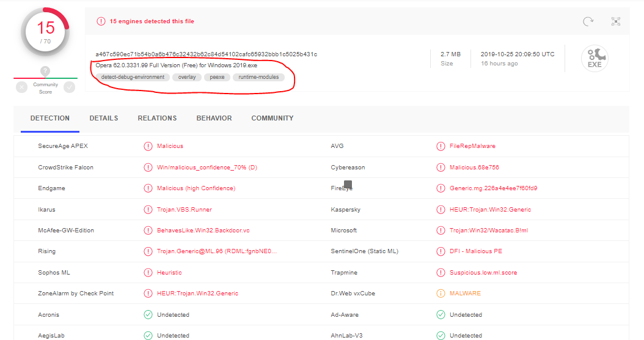
Task: Open the DETAILS tab
Action: 104,119
